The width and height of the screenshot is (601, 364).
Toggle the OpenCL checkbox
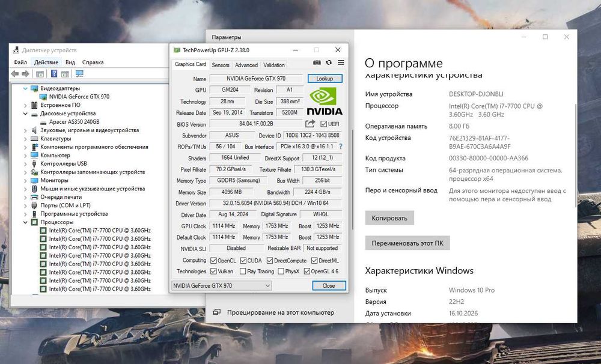[213, 261]
